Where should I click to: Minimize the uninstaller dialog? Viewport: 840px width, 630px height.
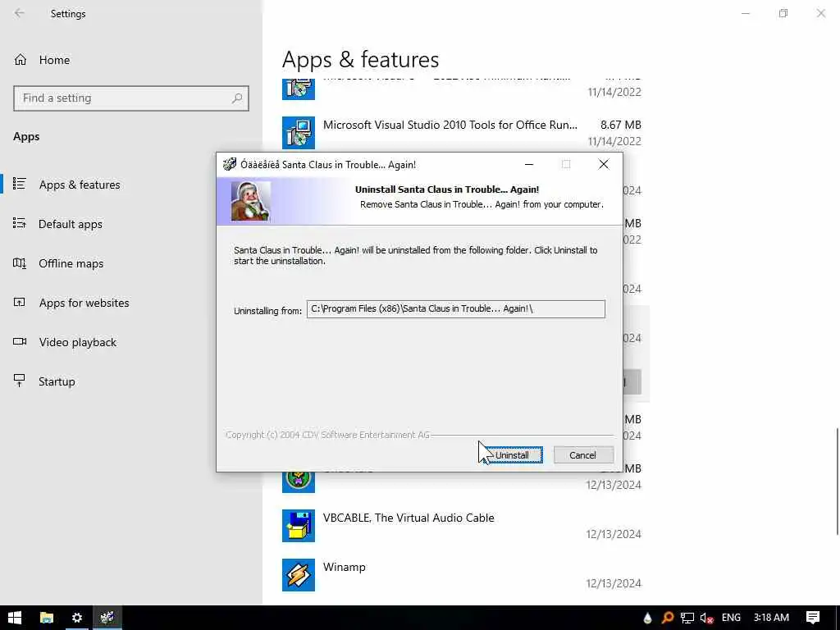[x=529, y=164]
